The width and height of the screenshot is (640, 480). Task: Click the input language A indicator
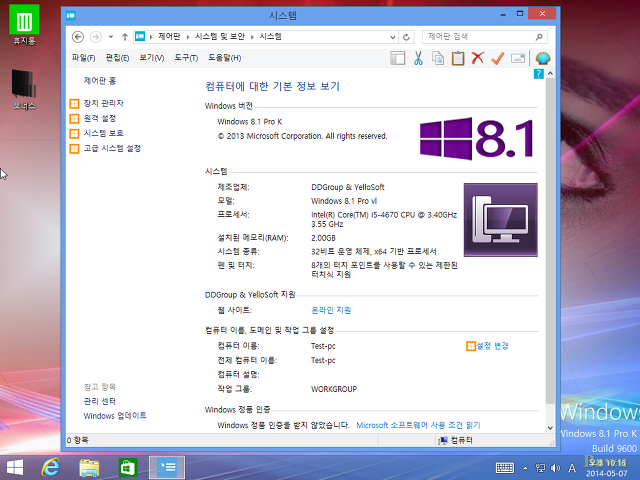tap(572, 468)
